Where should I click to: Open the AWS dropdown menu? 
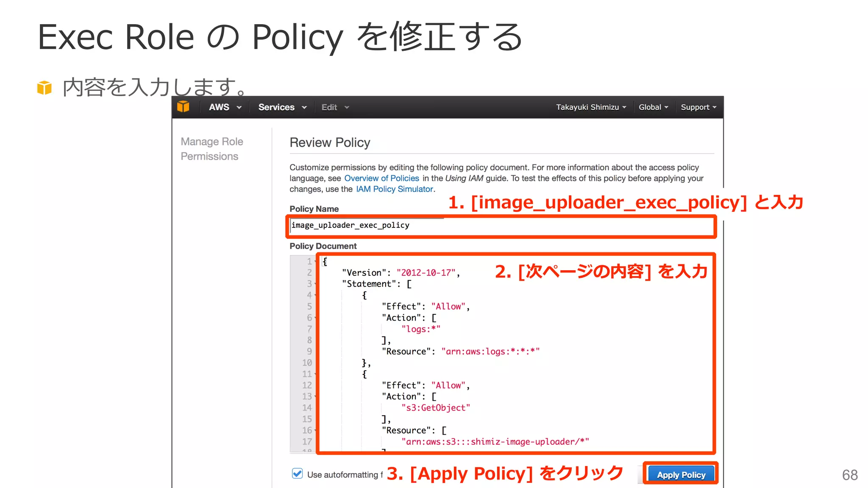[225, 107]
